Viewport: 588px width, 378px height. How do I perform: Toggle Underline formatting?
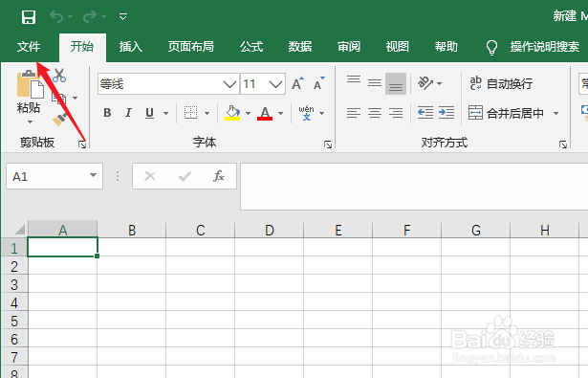pos(149,113)
